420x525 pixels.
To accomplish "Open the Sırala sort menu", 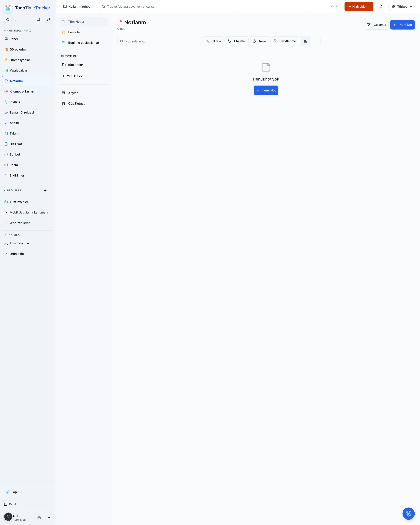I will click(213, 41).
